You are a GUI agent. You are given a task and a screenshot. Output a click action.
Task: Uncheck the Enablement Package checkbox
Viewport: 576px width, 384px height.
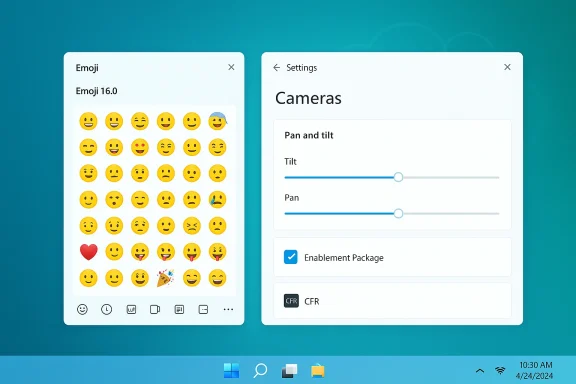pos(291,257)
